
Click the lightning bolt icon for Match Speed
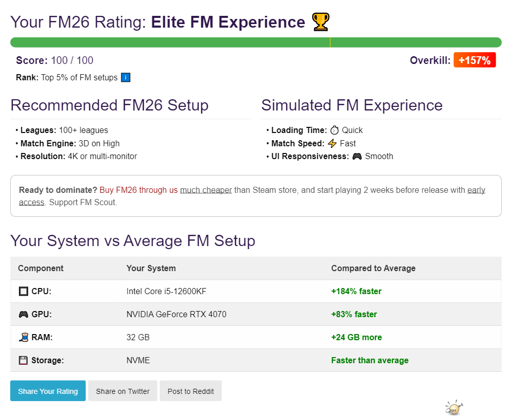333,143
